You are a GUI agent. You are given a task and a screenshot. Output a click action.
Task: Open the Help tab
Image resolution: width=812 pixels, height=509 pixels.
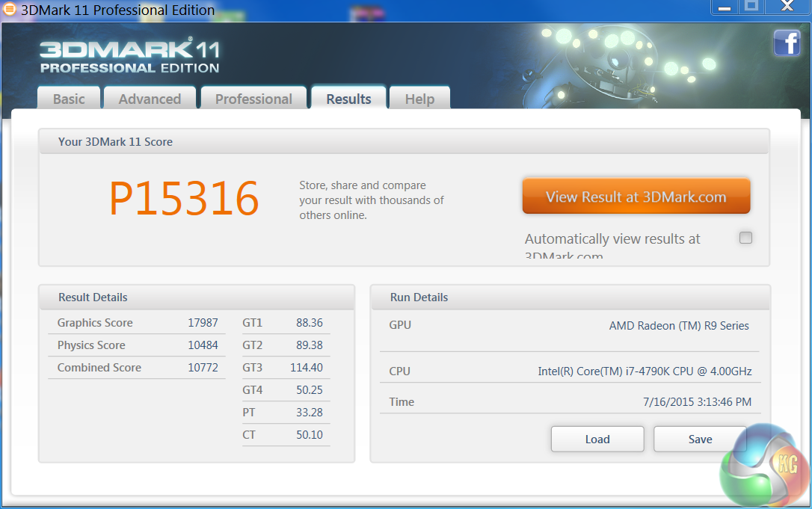[419, 99]
